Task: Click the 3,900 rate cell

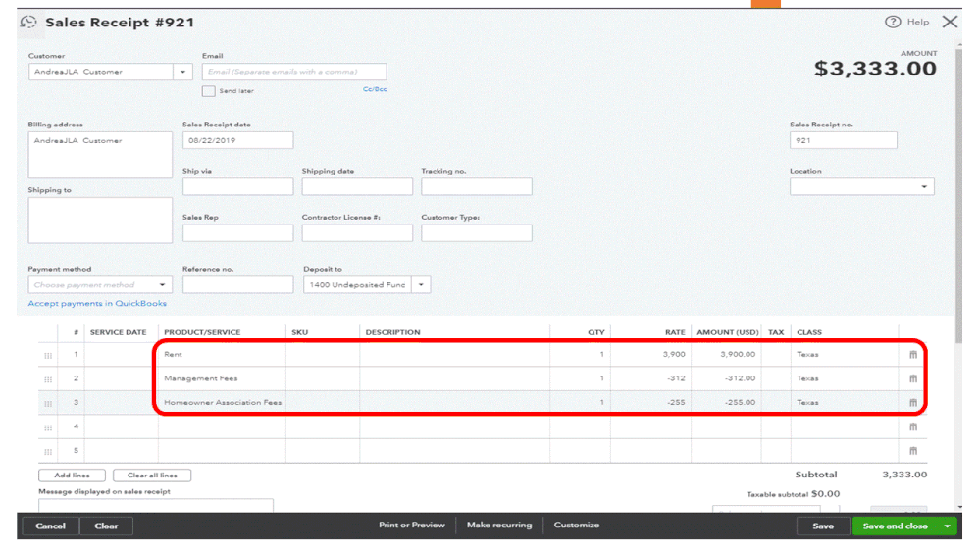Action: pyautogui.click(x=650, y=354)
